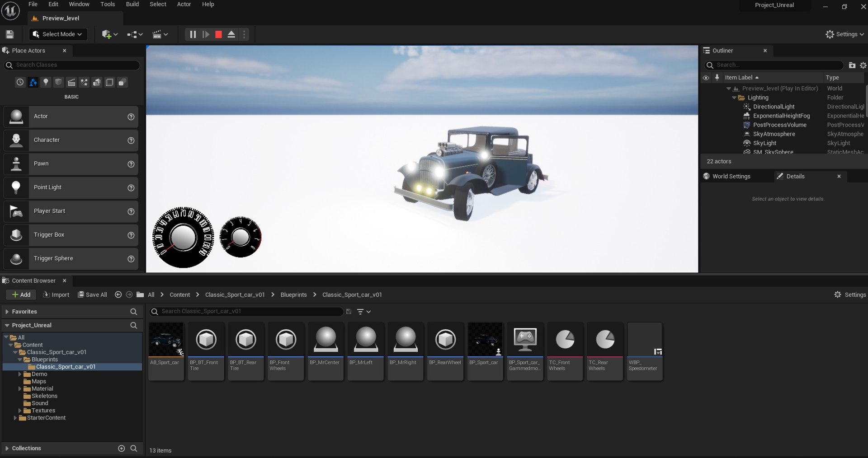The width and height of the screenshot is (868, 458).
Task: Click the frame skip play icon
Action: click(x=206, y=34)
